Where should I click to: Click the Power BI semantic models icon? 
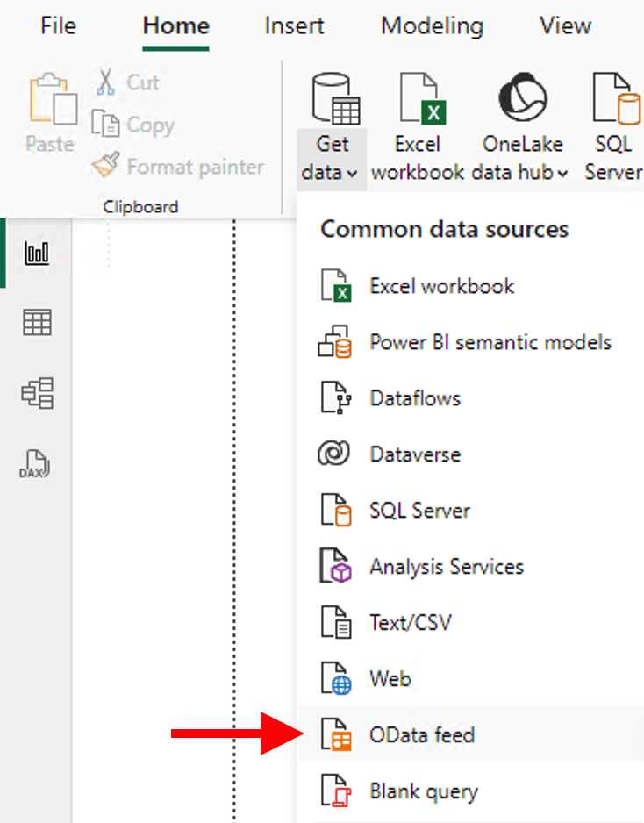pyautogui.click(x=335, y=341)
